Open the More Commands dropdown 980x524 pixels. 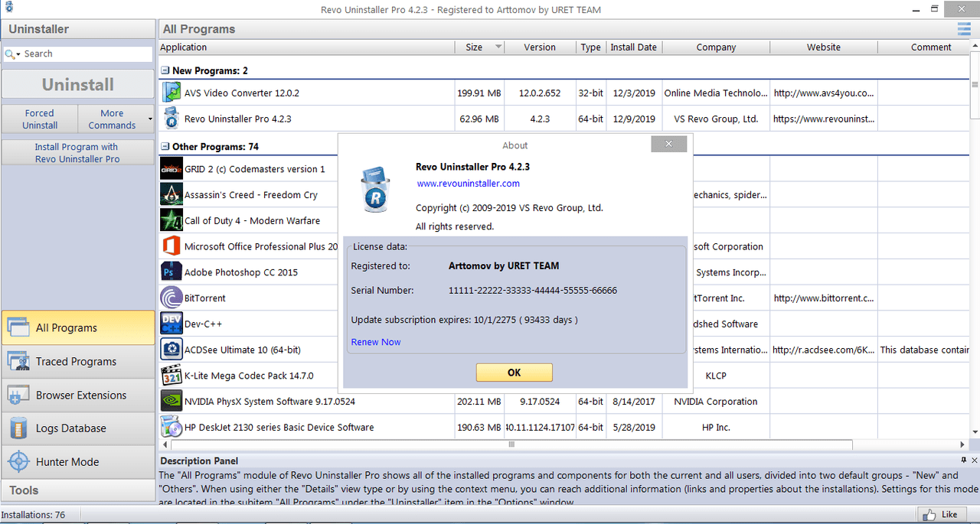[116, 119]
